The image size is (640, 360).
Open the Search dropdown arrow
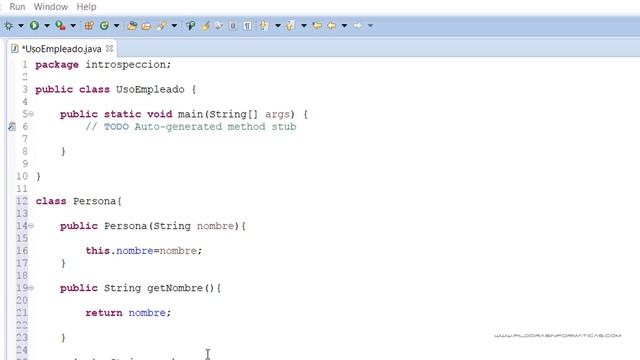pos(174,26)
